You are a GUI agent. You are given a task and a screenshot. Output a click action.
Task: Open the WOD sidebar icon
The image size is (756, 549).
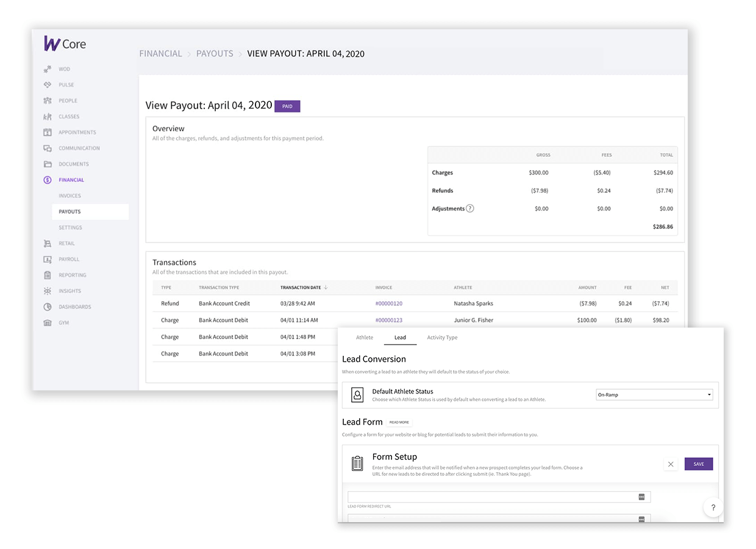(x=48, y=69)
